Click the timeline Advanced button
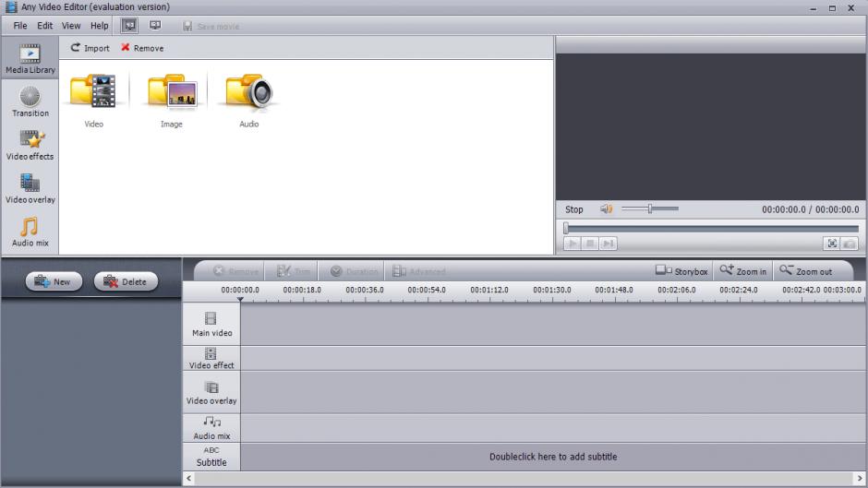This screenshot has width=868, height=488. [419, 271]
